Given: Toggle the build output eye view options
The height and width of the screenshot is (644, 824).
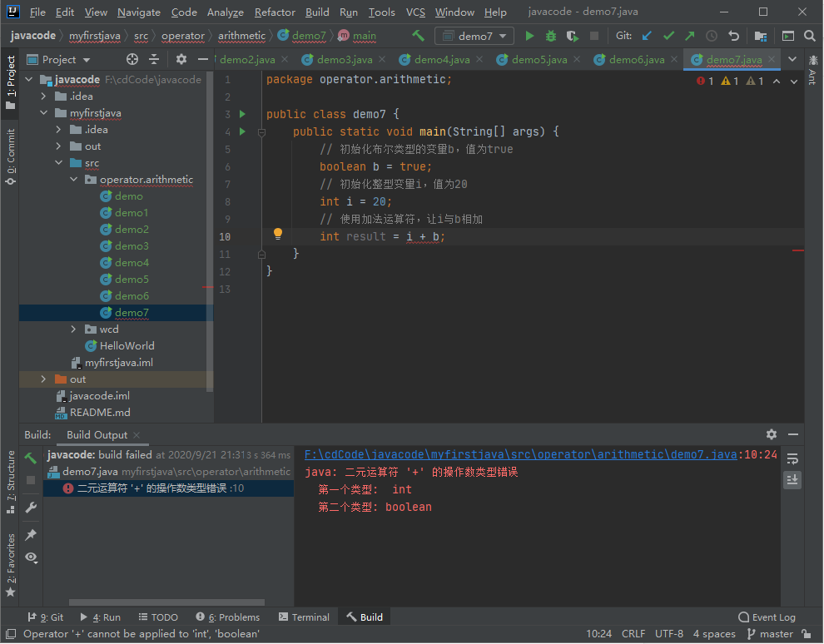Looking at the screenshot, I should [x=31, y=557].
